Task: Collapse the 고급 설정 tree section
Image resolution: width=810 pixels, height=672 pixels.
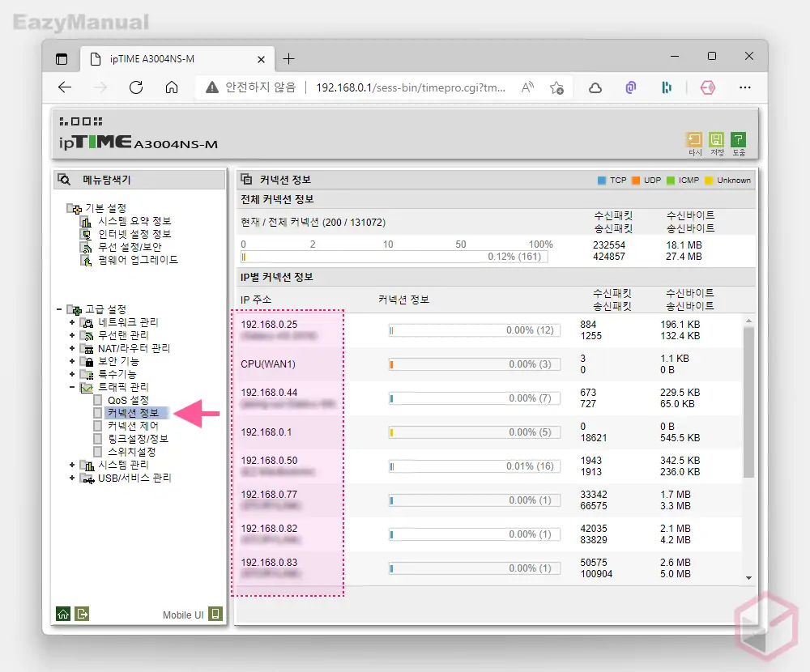Action: coord(59,309)
